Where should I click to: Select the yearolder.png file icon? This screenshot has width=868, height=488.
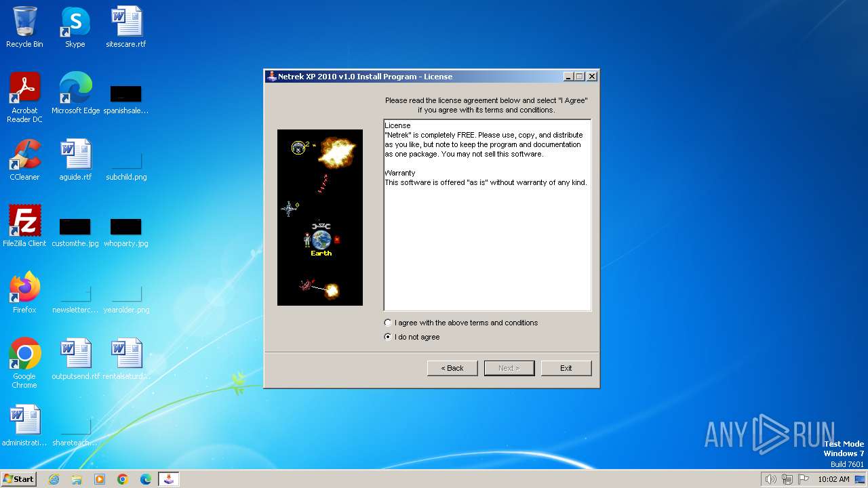126,298
